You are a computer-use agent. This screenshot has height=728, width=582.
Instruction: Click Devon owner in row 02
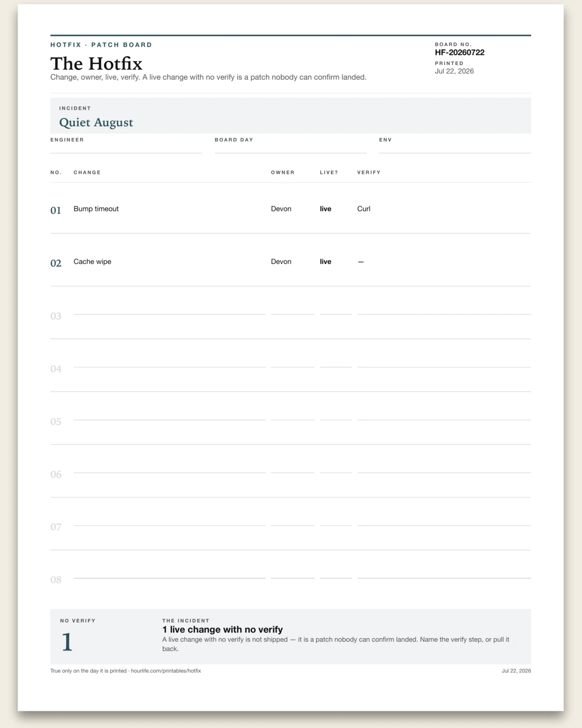click(281, 262)
